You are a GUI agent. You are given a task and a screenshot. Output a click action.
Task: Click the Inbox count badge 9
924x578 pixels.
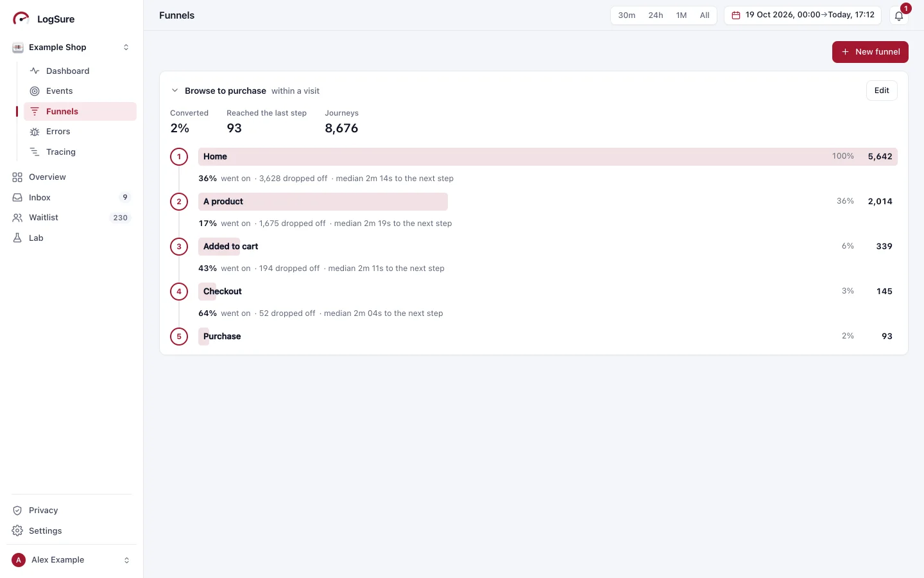tap(125, 197)
